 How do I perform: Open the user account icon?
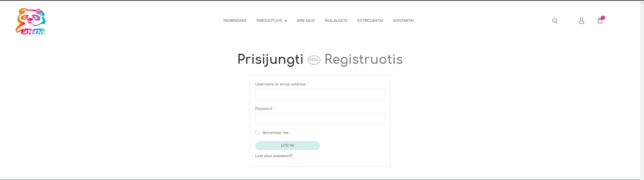coord(581,21)
